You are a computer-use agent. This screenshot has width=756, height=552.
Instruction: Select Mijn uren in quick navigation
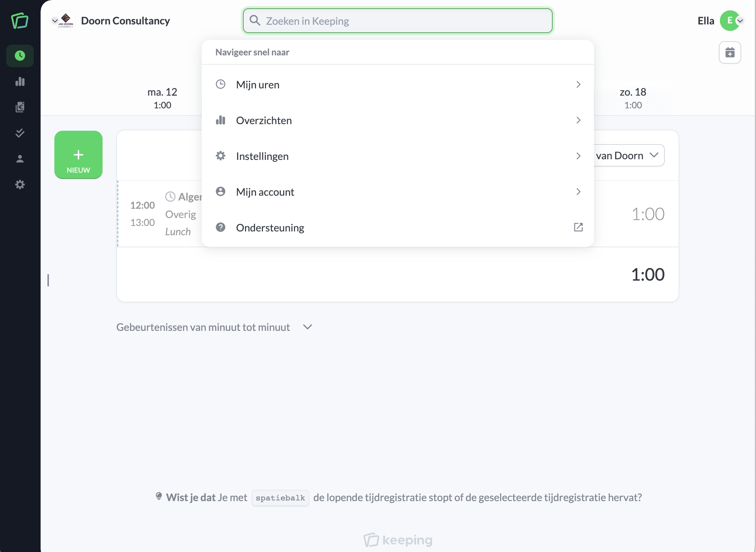tap(398, 84)
